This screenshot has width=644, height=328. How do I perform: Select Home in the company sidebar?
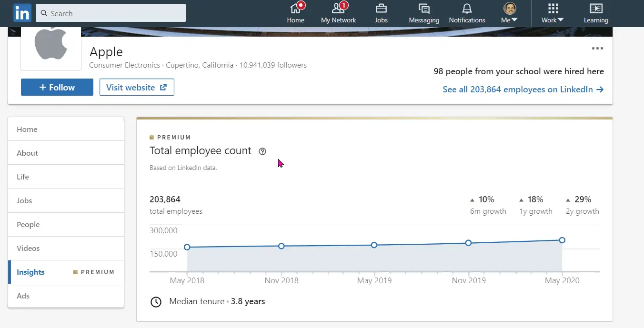tap(66, 129)
